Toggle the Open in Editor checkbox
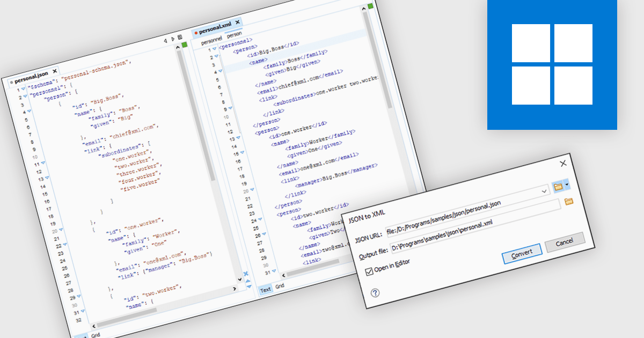Screen dimensions: 644x338 tap(369, 271)
